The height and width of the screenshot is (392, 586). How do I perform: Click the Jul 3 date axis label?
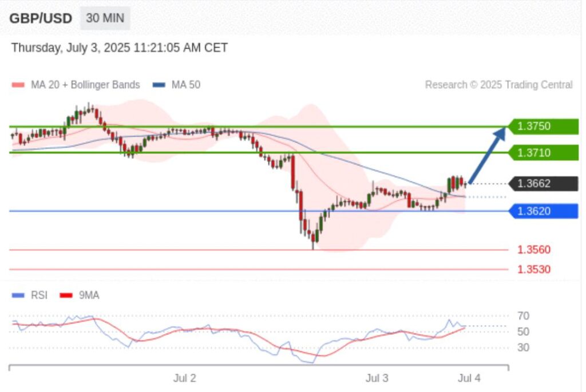coord(377,378)
